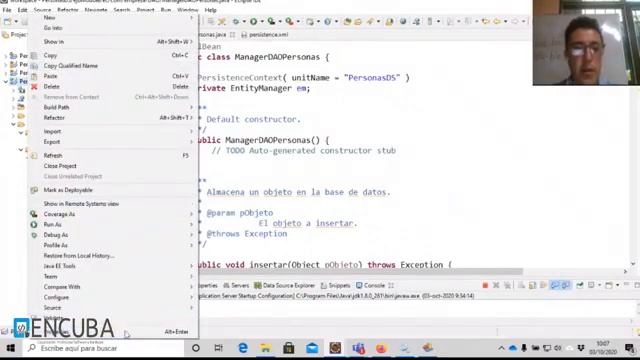Screen dimensions: 640x360
Task: Open the Help menu
Action: click(x=211, y=10)
